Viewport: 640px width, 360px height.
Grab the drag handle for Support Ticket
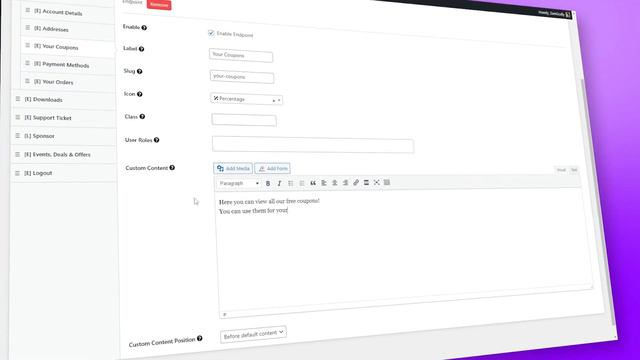click(x=18, y=117)
